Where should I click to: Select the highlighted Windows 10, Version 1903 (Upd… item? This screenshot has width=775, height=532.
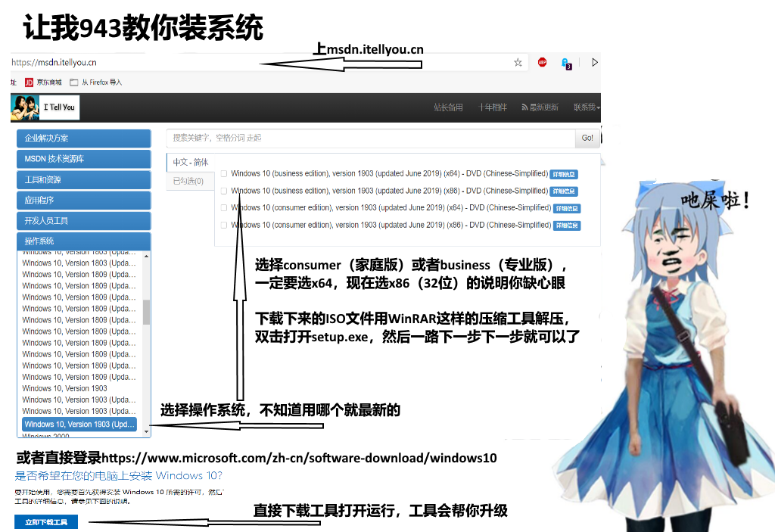click(x=79, y=425)
